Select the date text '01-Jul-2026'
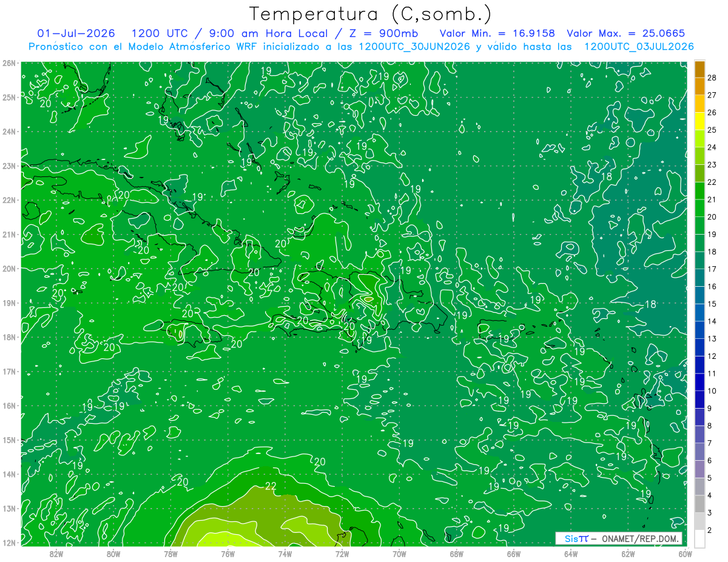 tap(76, 33)
